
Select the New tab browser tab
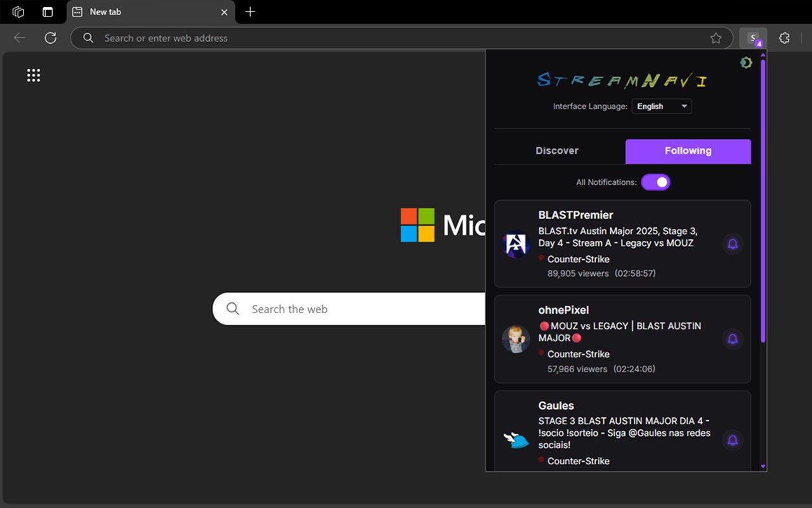pyautogui.click(x=150, y=12)
